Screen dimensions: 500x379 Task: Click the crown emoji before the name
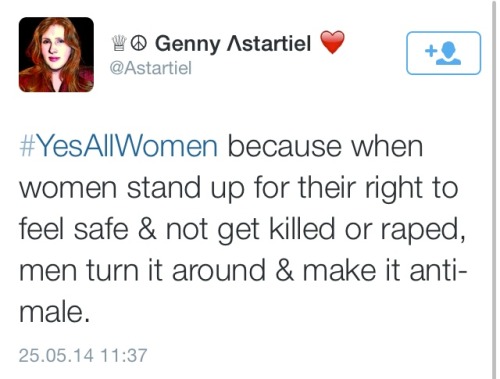pyautogui.click(x=119, y=43)
